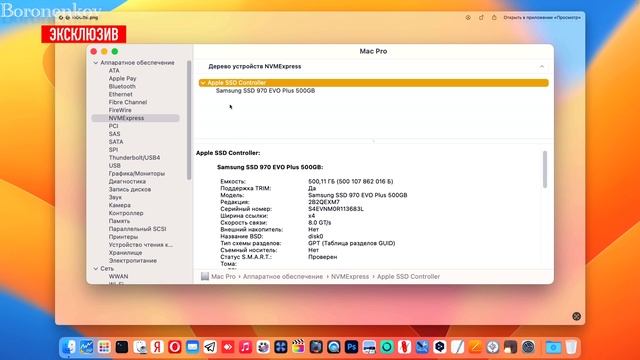
Task: Open QuickTime Player from the dock
Action: [334, 347]
